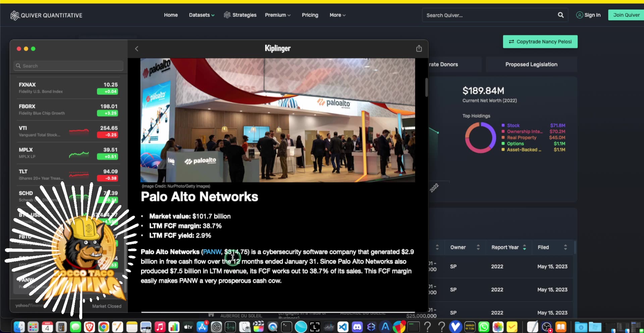
Task: Open Terminal from the dock
Action: click(287, 326)
